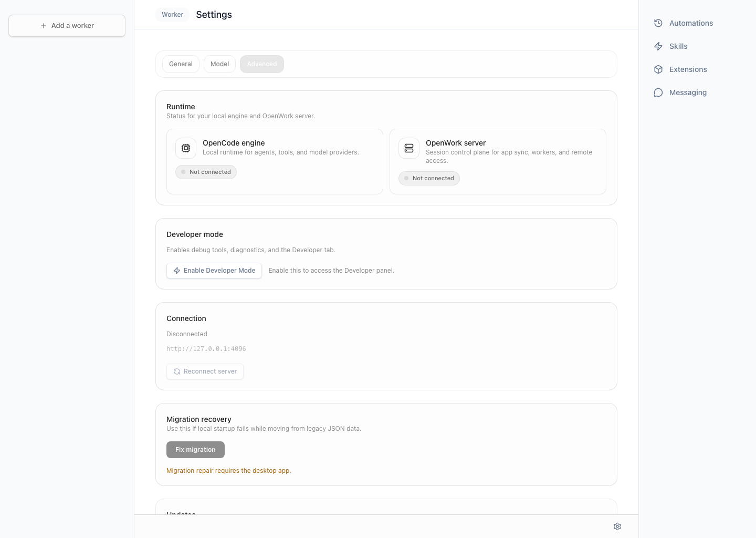Switch to the General tab
756x538 pixels.
(x=181, y=64)
